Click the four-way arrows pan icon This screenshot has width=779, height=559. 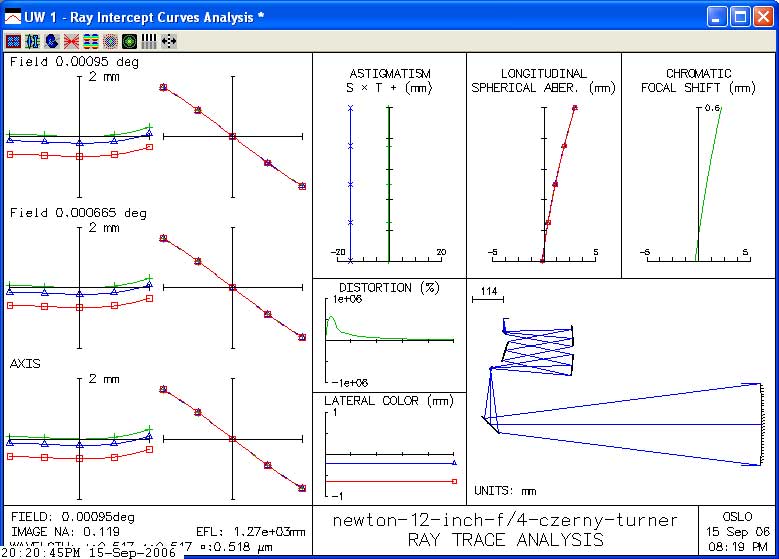click(x=168, y=41)
